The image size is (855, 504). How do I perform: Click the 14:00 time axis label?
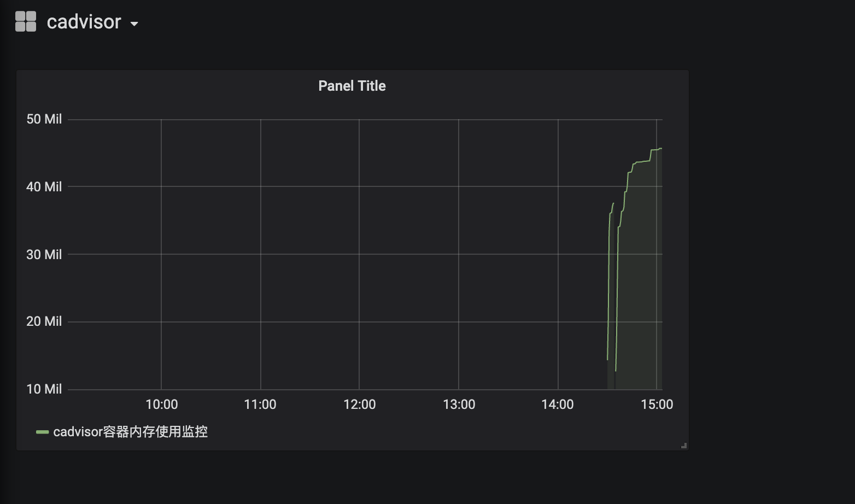click(558, 405)
